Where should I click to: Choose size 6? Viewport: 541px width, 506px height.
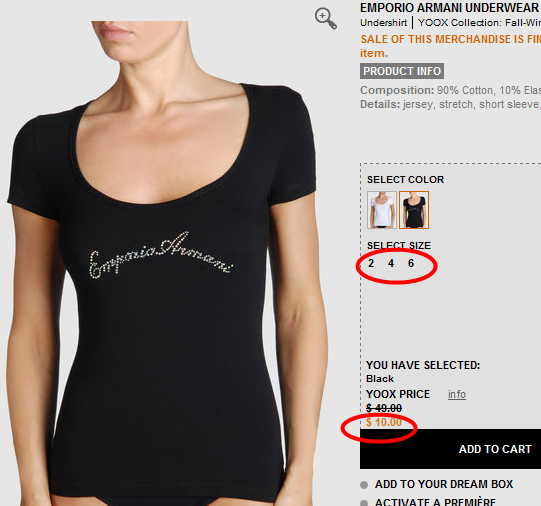point(411,263)
